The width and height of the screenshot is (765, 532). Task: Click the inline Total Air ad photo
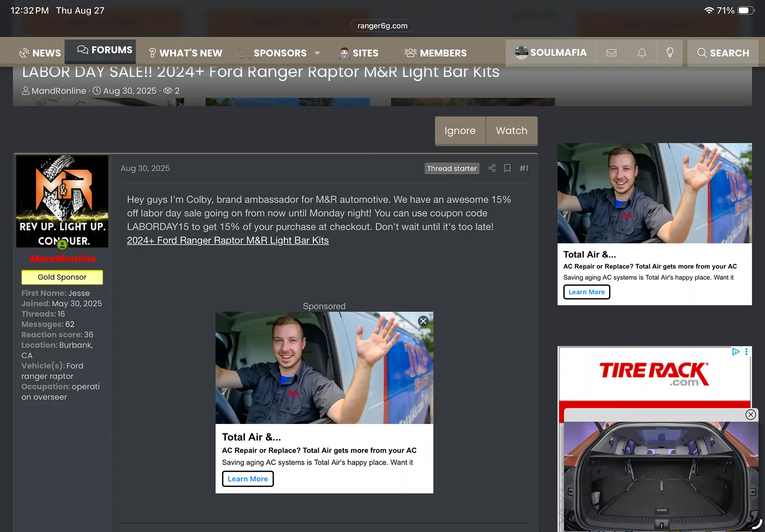tap(324, 368)
